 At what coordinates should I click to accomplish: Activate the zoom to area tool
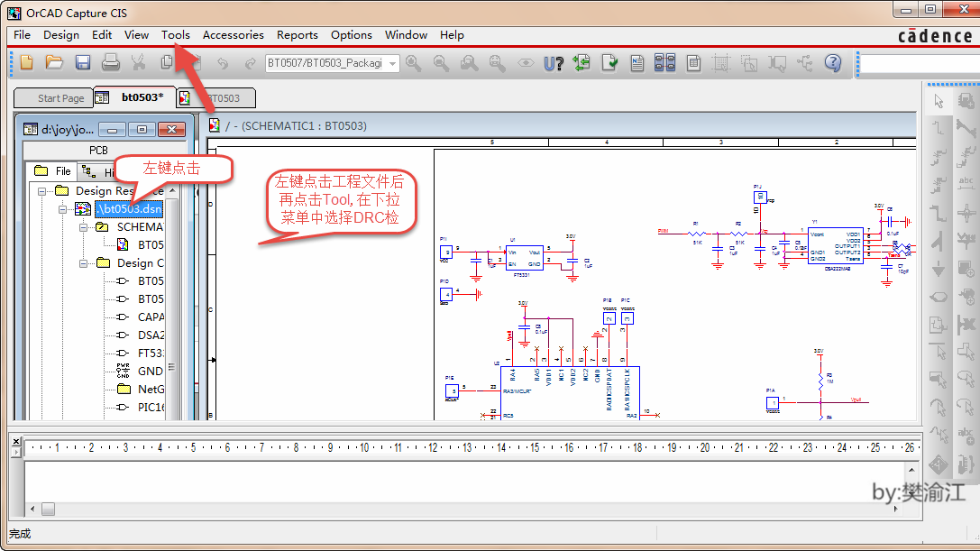click(x=470, y=62)
